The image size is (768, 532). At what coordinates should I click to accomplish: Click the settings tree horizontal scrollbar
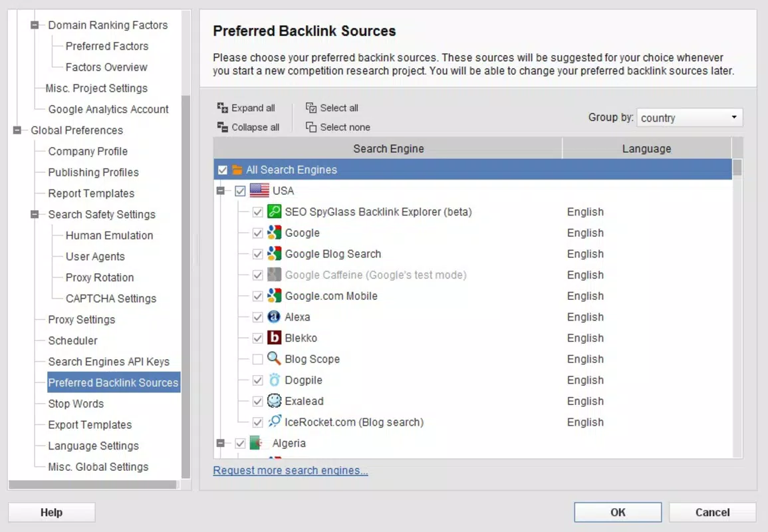tap(93, 485)
